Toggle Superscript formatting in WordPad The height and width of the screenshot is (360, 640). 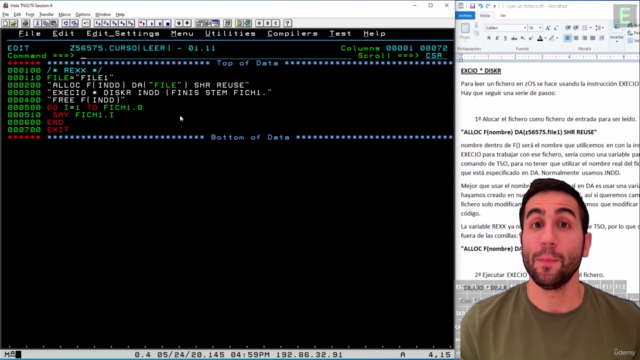point(531,38)
